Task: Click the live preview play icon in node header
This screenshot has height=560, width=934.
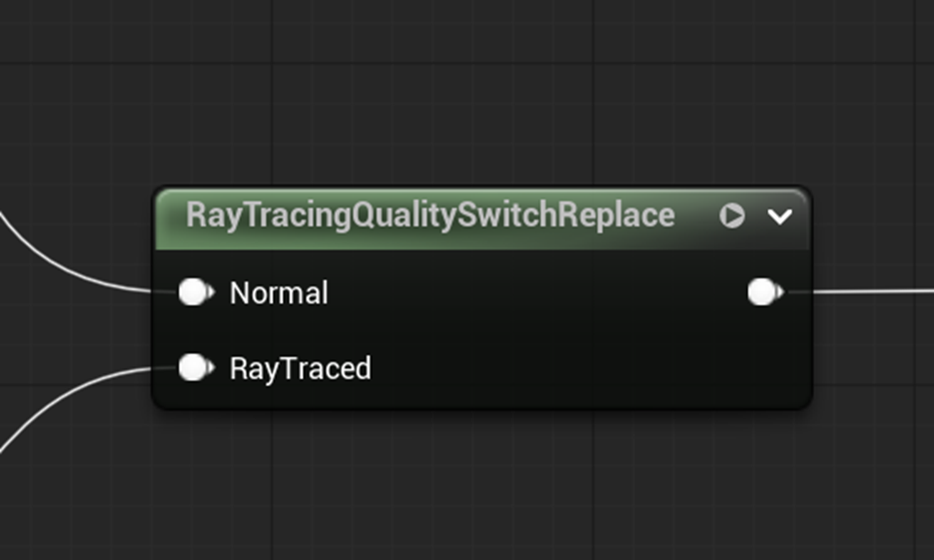Action: (731, 216)
